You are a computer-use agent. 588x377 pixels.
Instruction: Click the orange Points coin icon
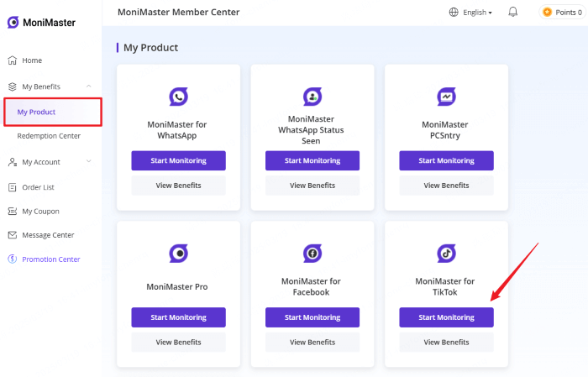[x=548, y=13]
